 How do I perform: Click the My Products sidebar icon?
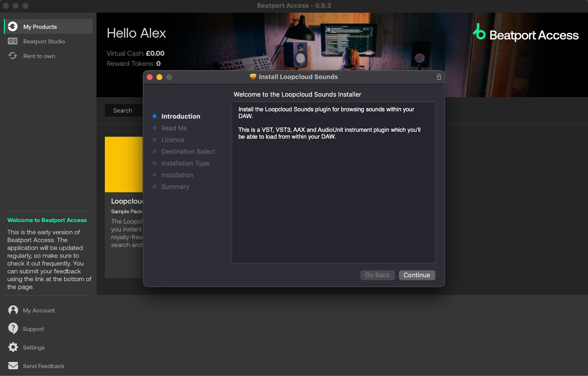point(13,26)
